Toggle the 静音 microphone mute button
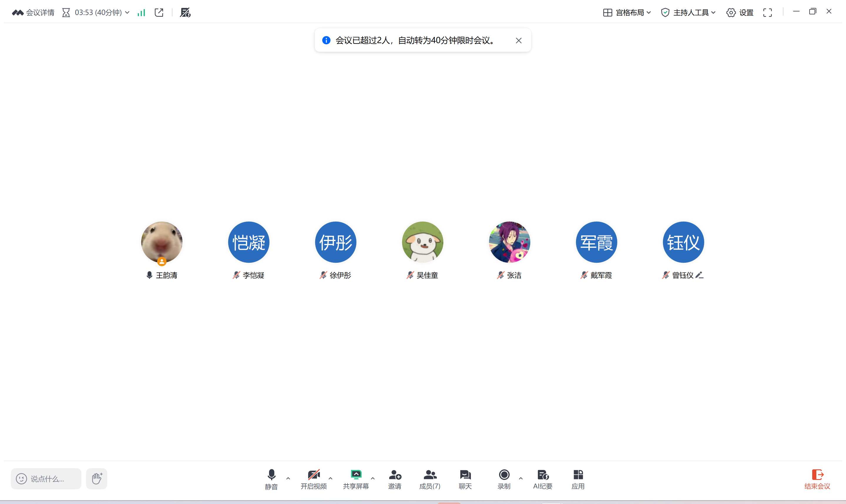846x504 pixels. click(x=271, y=479)
